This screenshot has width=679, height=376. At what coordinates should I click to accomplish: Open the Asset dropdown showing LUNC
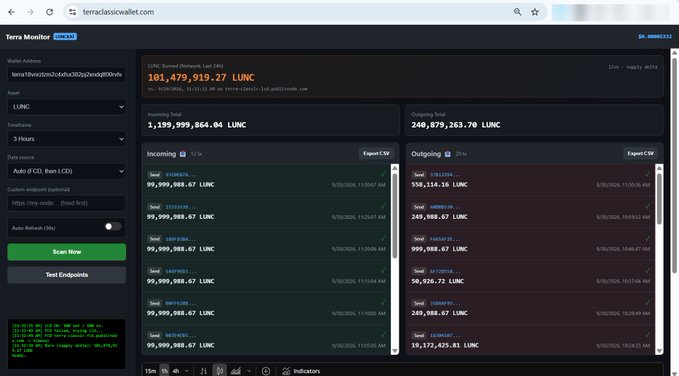click(x=67, y=107)
